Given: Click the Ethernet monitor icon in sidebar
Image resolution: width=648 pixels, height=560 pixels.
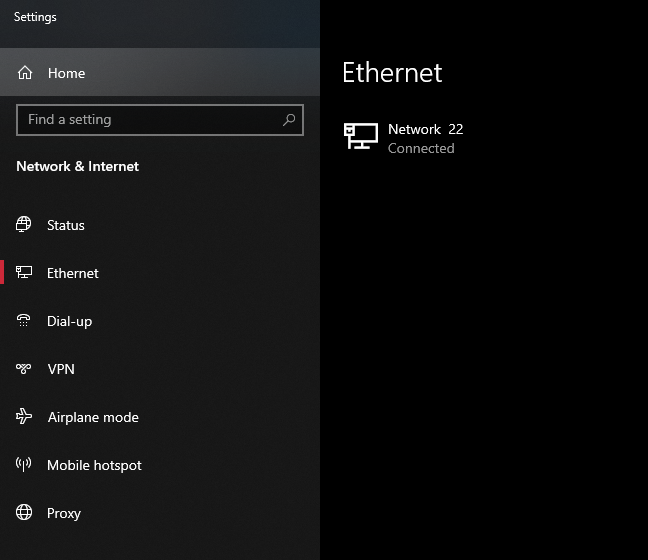Looking at the screenshot, I should 24,273.
